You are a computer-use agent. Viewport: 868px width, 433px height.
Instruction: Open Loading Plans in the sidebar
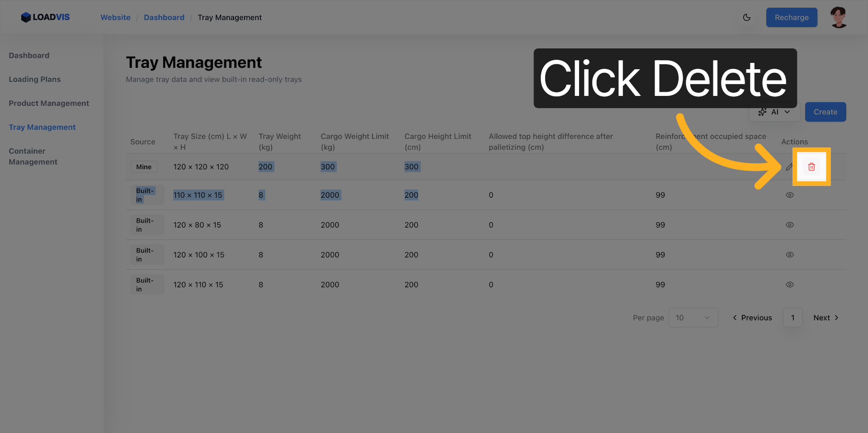point(35,79)
